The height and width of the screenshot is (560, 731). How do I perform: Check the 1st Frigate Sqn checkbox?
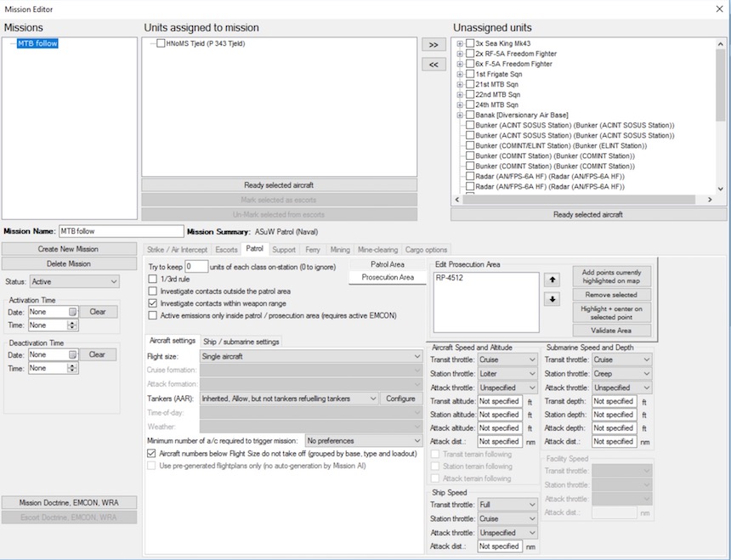click(x=470, y=74)
